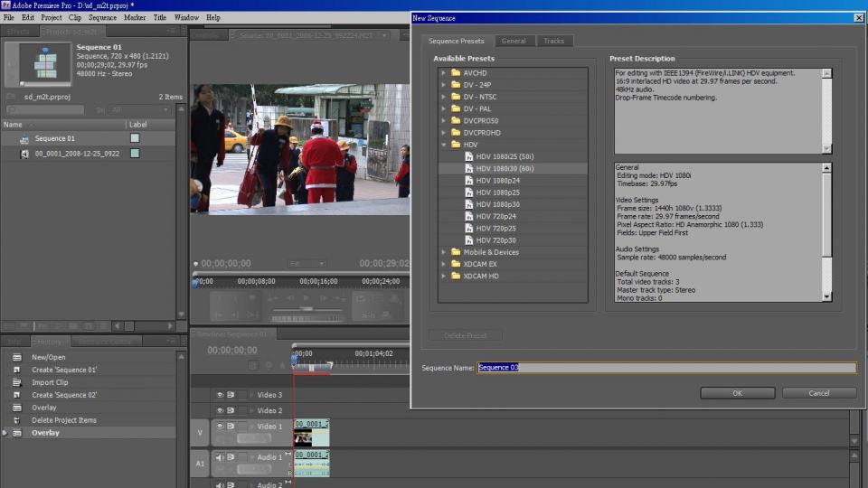
Task: Select Sequence 01 icon in Project panel
Action: (24, 139)
